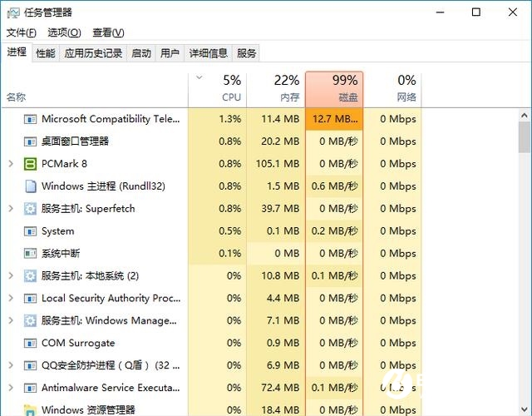Click the 1.3% CPU usage cell

coord(218,119)
